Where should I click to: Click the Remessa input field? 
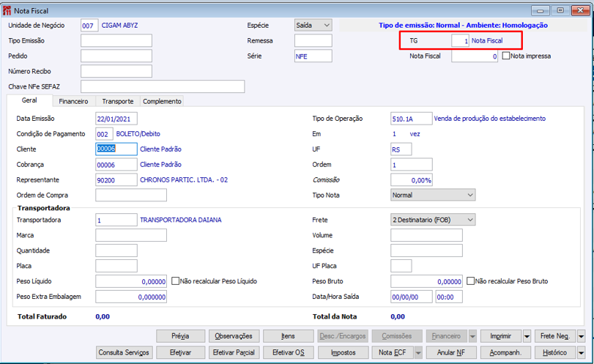(x=313, y=40)
